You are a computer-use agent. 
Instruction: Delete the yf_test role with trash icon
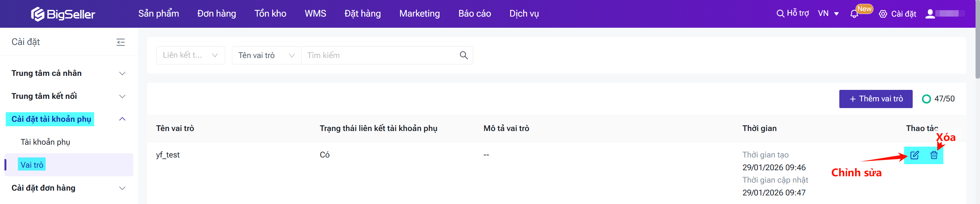click(934, 155)
